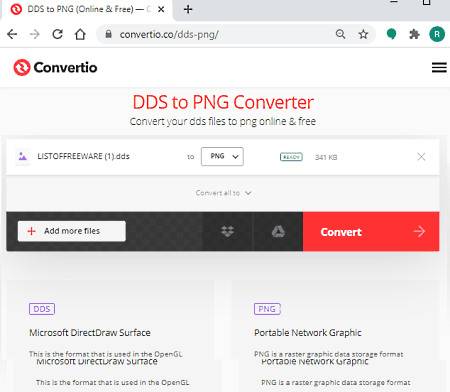This screenshot has width=450, height=392.
Task: Open the Extensions puzzle icon
Action: click(414, 34)
